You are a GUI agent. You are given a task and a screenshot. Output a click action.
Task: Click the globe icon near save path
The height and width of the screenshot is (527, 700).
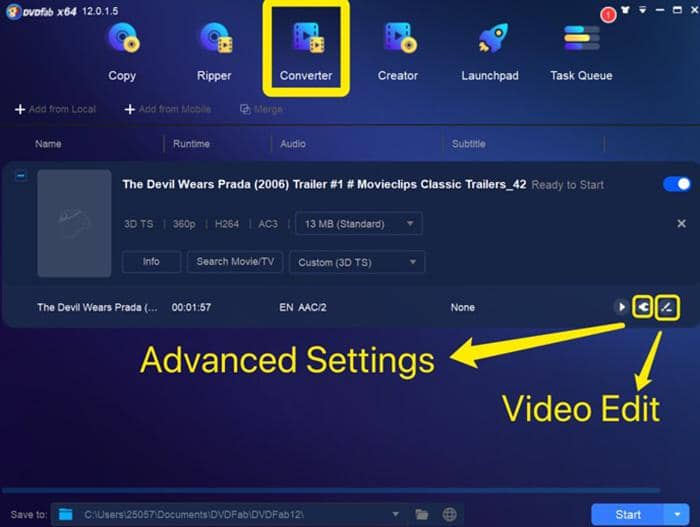[450, 514]
